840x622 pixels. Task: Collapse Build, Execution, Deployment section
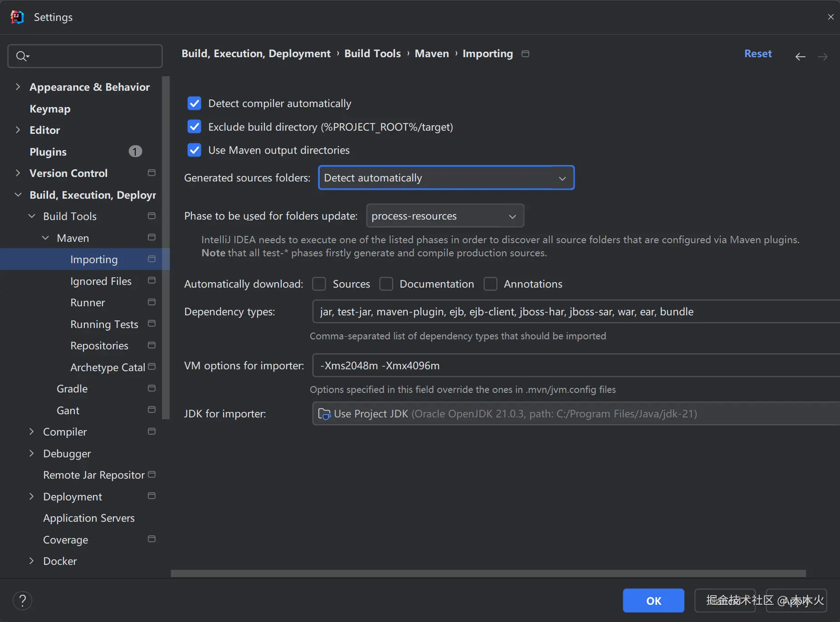point(18,195)
